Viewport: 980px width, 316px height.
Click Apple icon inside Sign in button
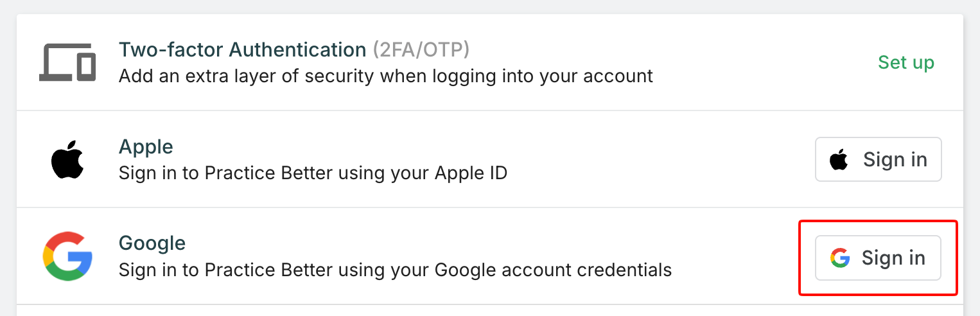click(x=839, y=159)
